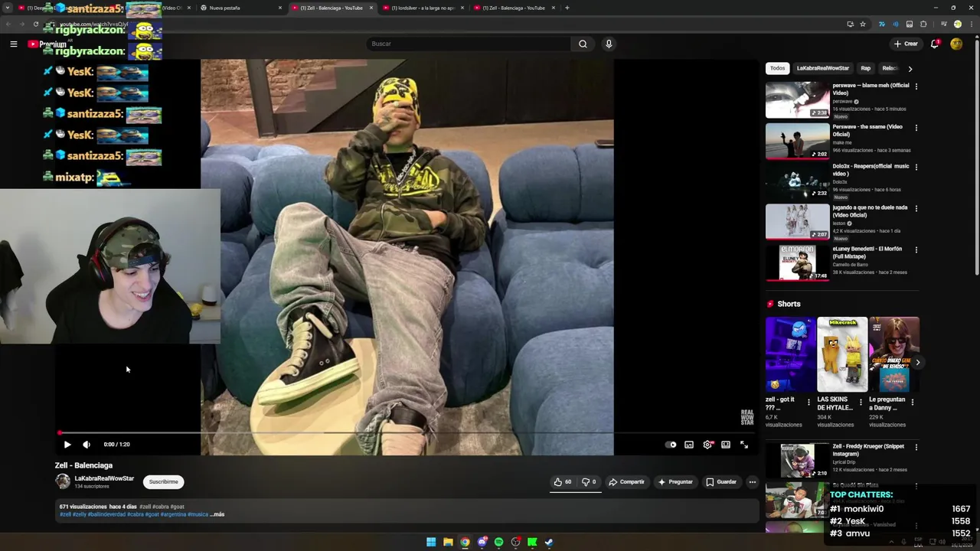The image size is (980, 551).
Task: Open the notifications bell
Action: pos(934,44)
